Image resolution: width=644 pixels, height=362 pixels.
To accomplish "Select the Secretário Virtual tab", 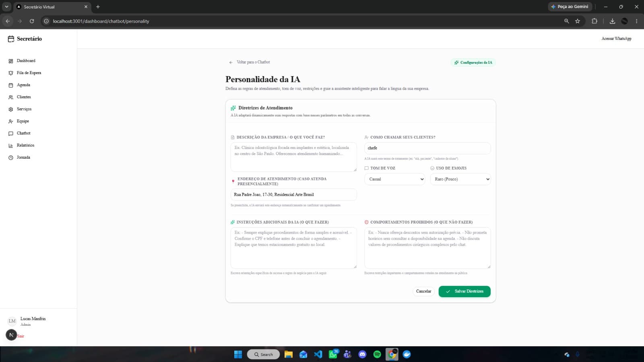I will pyautogui.click(x=52, y=7).
